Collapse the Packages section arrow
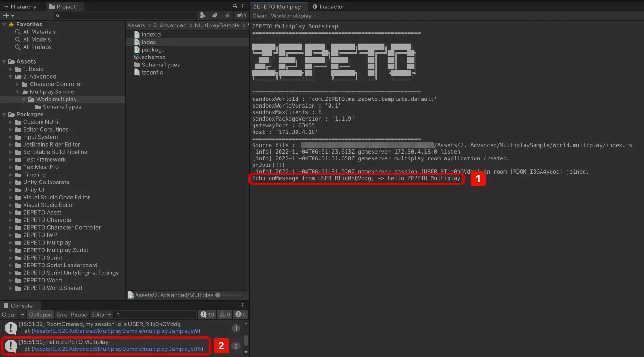644x357 pixels. [5, 114]
